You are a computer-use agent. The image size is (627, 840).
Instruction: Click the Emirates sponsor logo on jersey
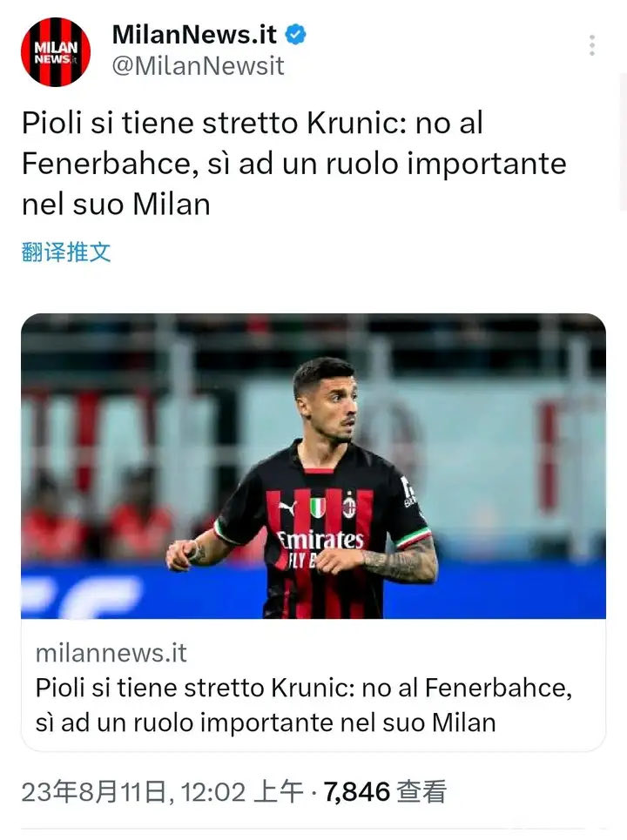(x=320, y=540)
